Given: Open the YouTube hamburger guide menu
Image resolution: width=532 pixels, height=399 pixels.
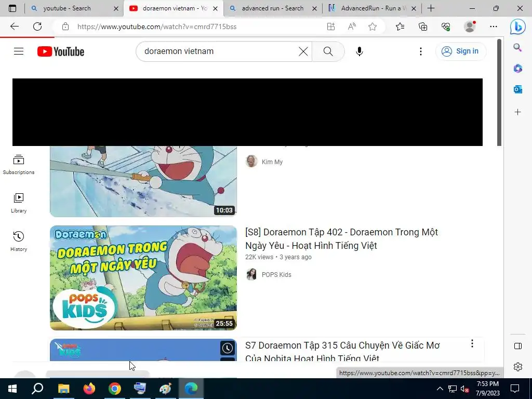Looking at the screenshot, I should [19, 51].
